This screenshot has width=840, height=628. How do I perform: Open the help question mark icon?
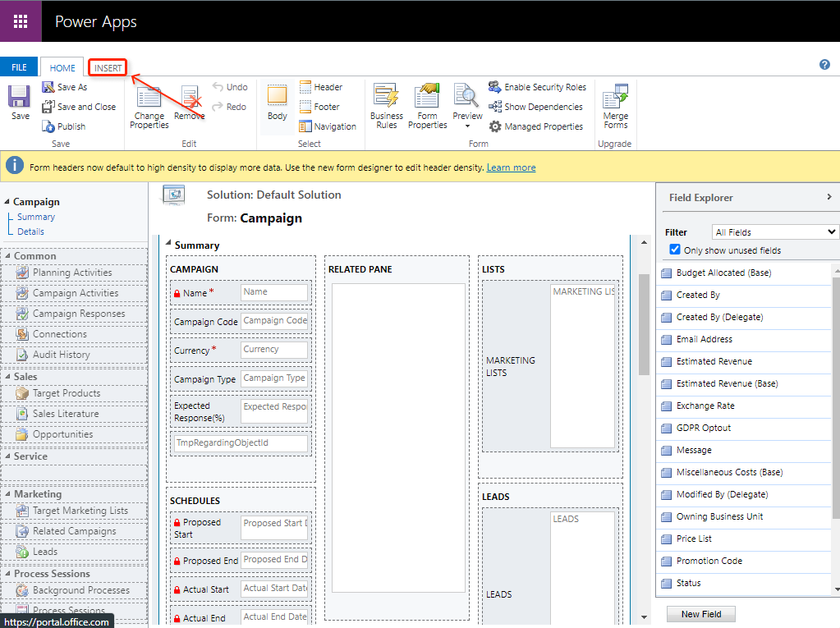[x=824, y=65]
